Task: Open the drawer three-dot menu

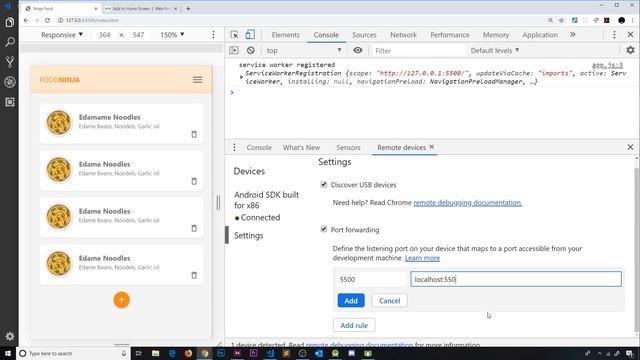Action: click(x=234, y=147)
